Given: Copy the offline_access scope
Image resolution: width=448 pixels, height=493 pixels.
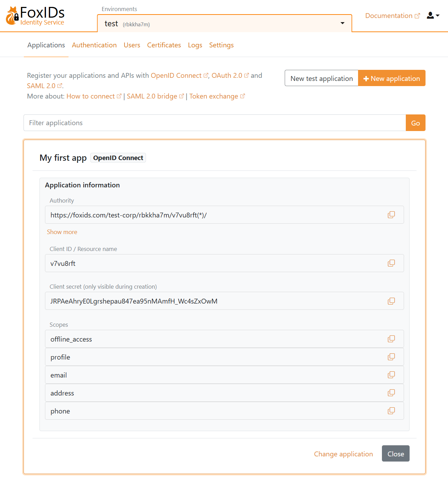Looking at the screenshot, I should (391, 339).
